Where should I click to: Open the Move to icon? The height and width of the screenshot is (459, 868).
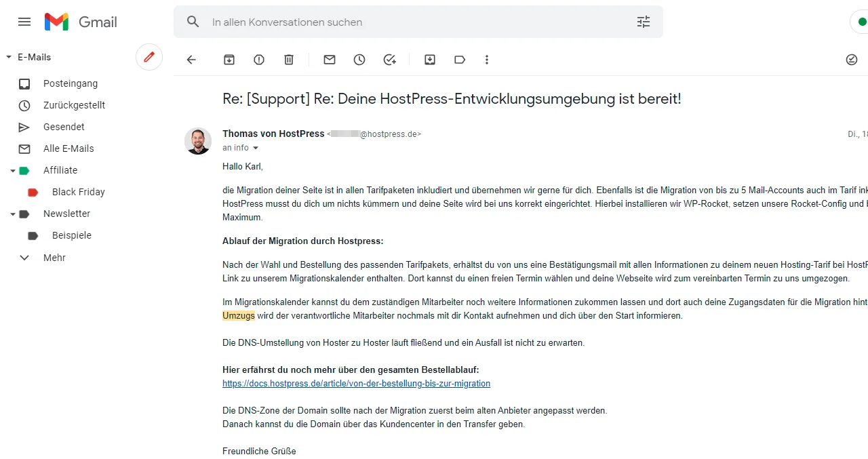point(430,60)
